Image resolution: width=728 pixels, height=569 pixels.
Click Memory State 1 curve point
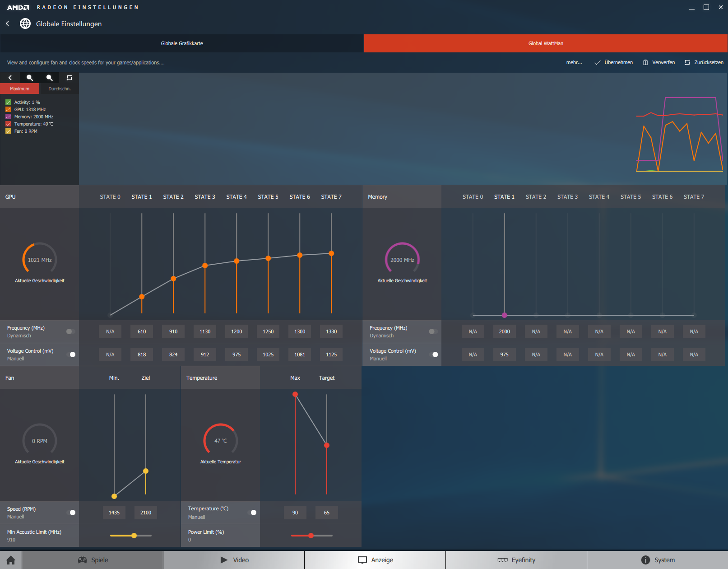[x=505, y=315]
